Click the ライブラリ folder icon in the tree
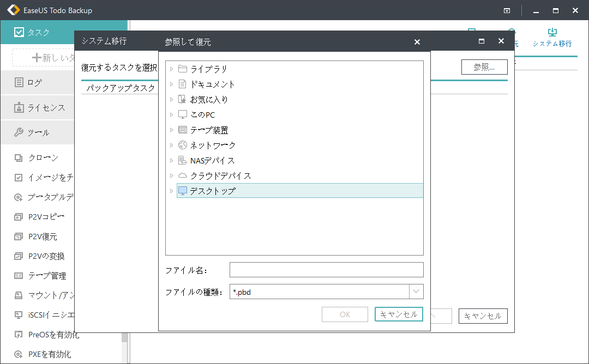Viewport: 589px width, 364px height. (183, 69)
